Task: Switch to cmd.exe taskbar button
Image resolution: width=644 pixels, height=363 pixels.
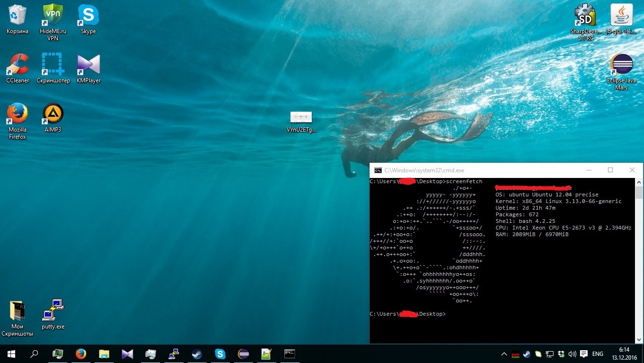Action: pos(290,354)
